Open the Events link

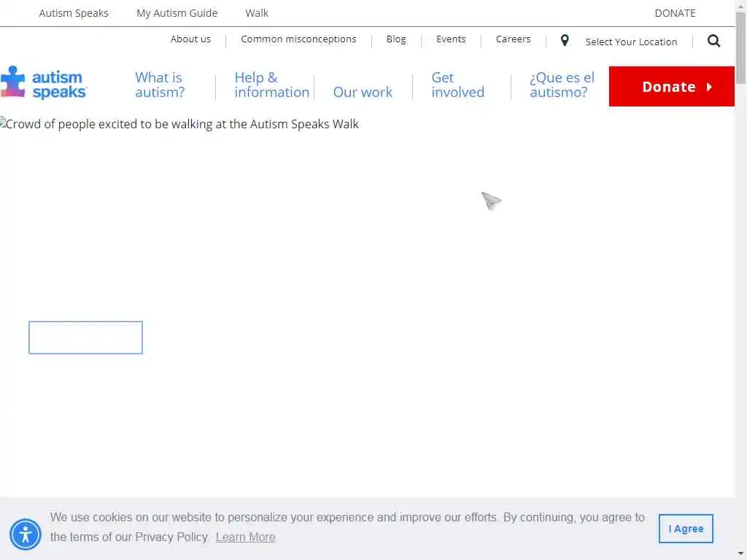(451, 39)
